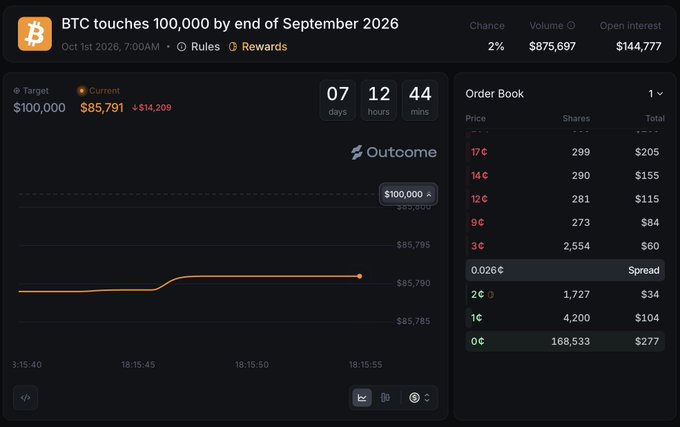Click the market title text
Viewport: 680px width, 427px height.
[230, 24]
